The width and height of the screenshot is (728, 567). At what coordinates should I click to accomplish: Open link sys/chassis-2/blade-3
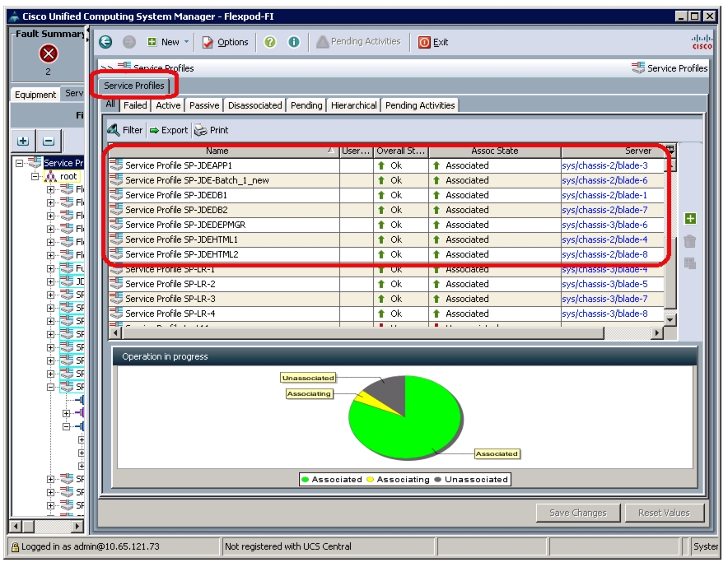point(604,165)
